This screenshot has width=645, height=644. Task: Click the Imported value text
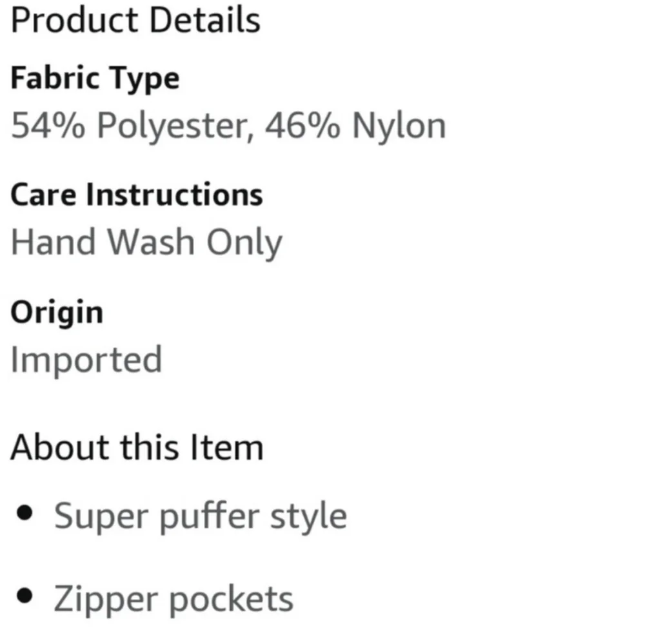click(x=86, y=360)
